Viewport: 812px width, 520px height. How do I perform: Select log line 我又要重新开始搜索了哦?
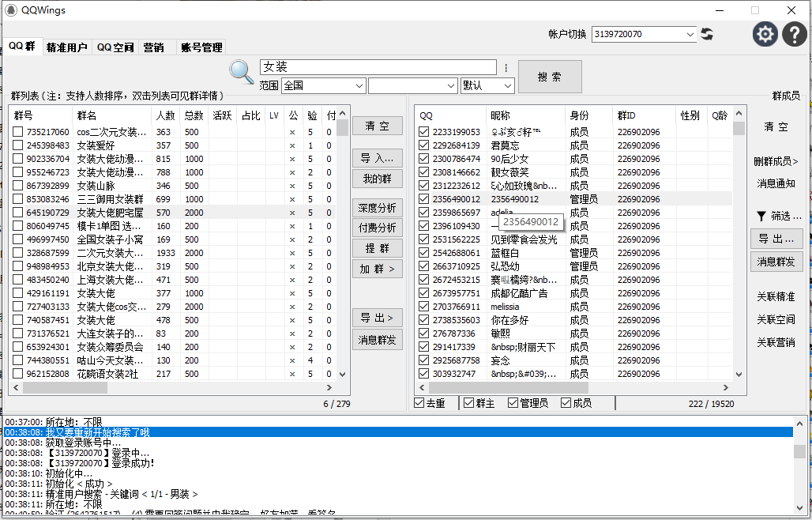point(398,432)
